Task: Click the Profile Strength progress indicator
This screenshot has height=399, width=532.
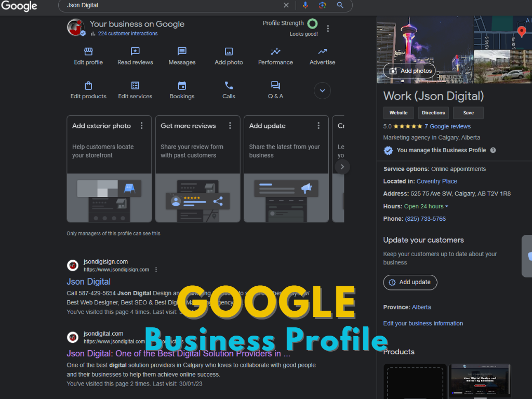Action: click(312, 23)
